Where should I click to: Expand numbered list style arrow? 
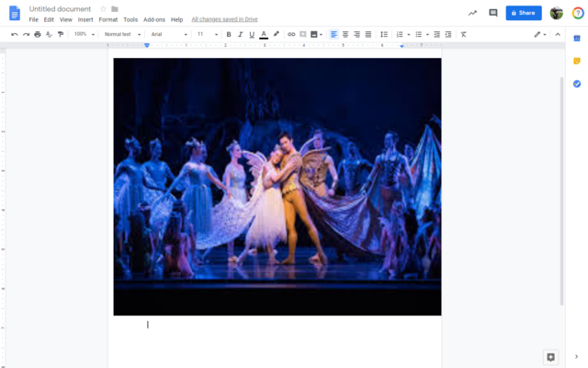(408, 35)
